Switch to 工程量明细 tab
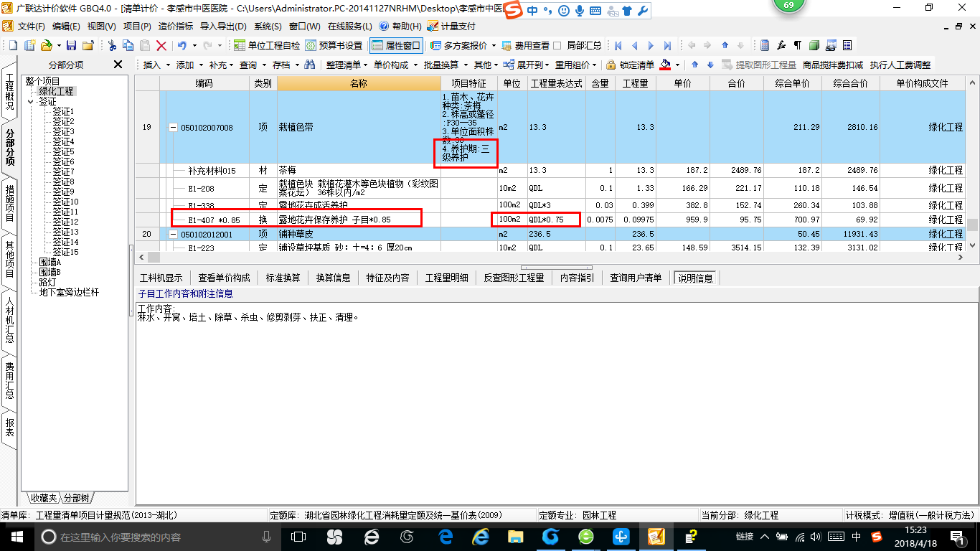 (447, 278)
